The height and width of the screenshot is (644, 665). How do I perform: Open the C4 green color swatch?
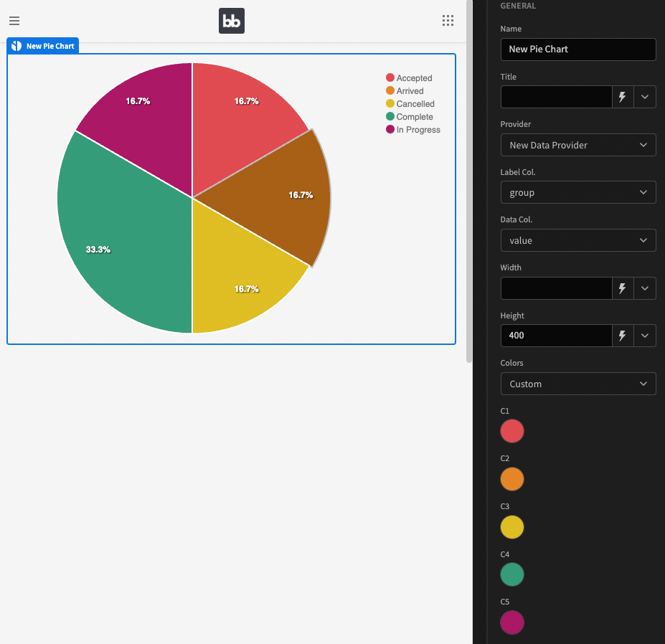click(x=512, y=574)
